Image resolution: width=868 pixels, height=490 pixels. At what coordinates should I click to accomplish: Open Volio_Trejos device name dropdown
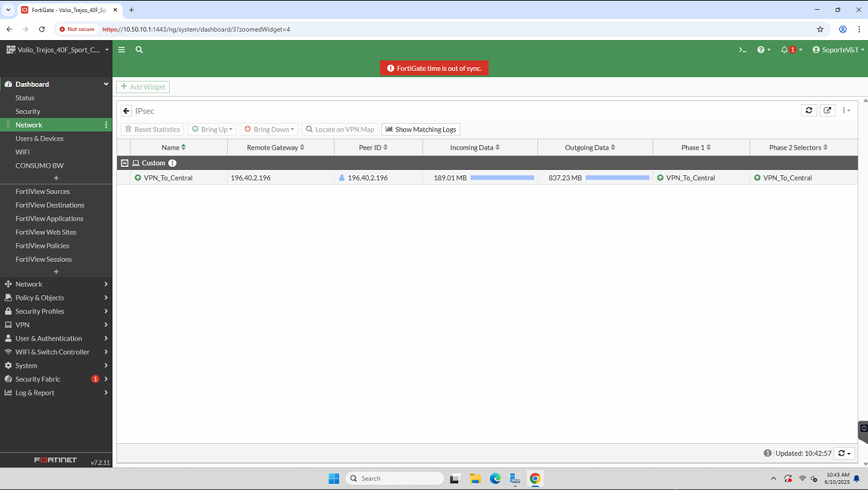pos(57,50)
